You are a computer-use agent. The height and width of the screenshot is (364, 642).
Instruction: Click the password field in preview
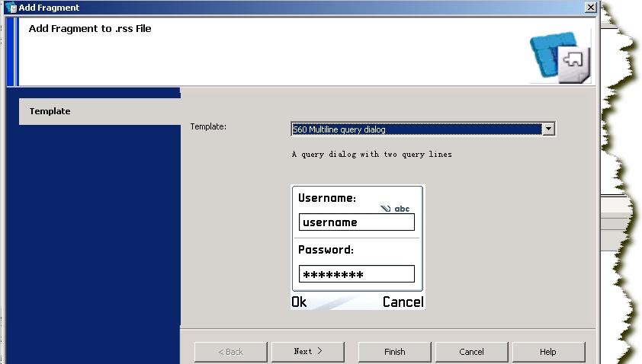tap(357, 274)
